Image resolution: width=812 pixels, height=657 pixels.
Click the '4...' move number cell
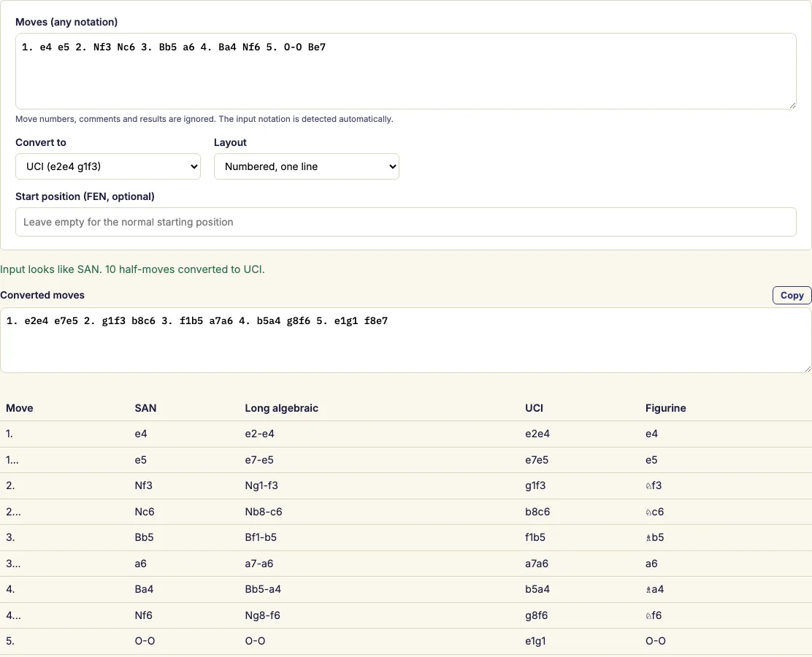[13, 615]
